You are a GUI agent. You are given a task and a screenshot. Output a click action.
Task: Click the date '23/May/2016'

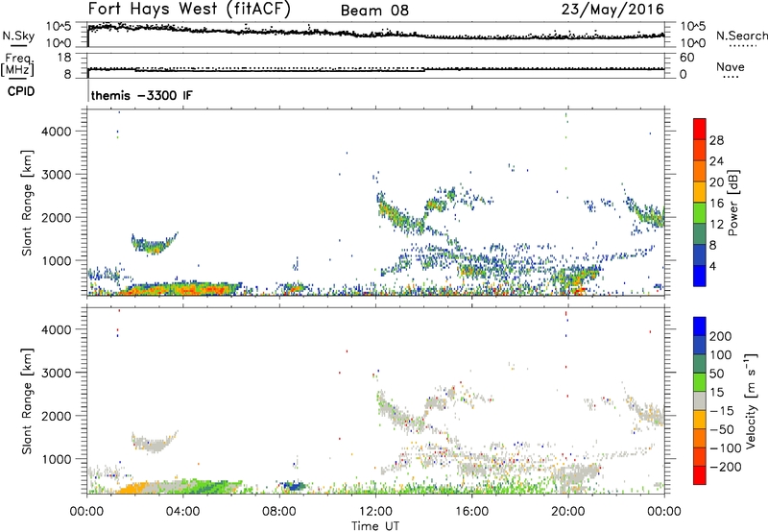pos(612,9)
